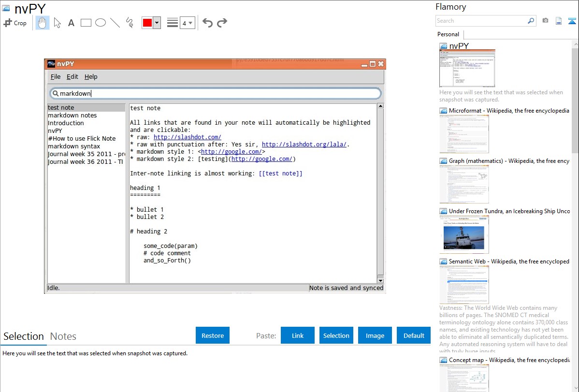Switch to the Notes tab
The image size is (579, 392).
click(x=63, y=336)
